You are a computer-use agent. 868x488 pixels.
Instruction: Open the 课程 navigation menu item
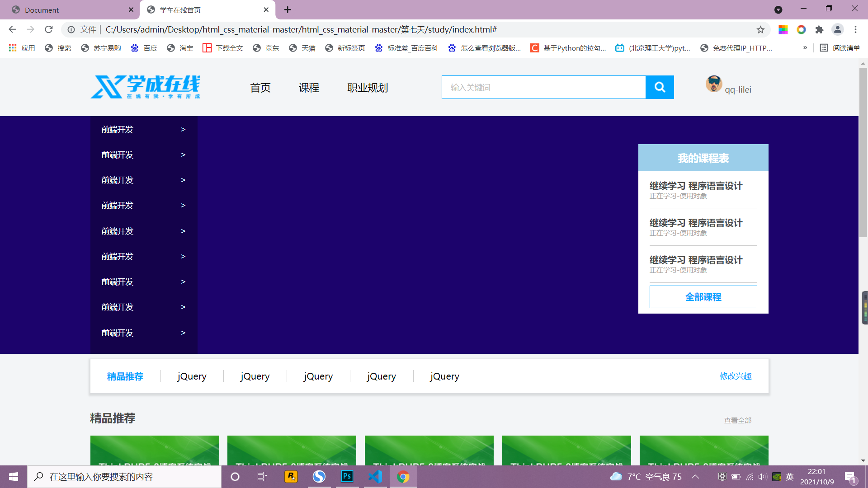309,88
